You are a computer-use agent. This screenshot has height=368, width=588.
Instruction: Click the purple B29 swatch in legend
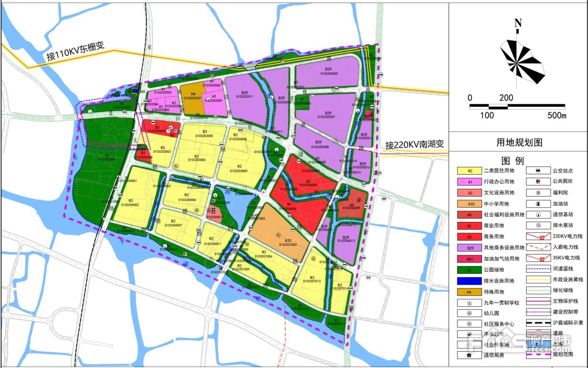(x=470, y=248)
